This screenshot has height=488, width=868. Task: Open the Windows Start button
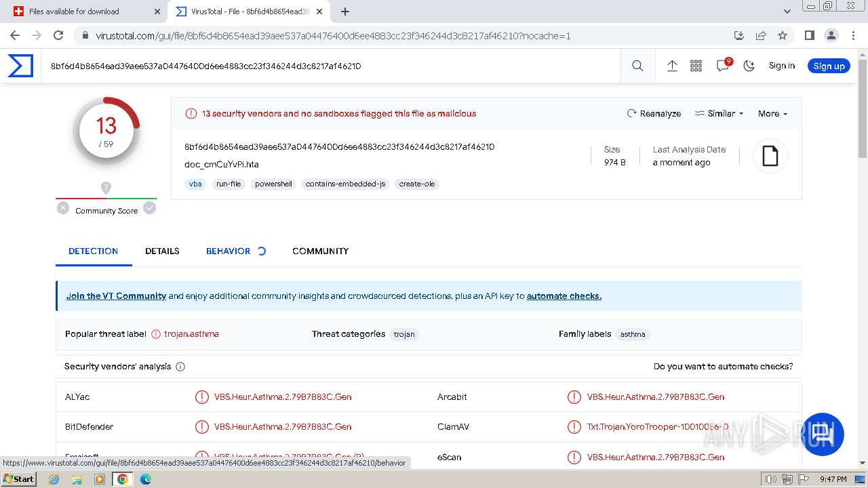click(x=19, y=479)
